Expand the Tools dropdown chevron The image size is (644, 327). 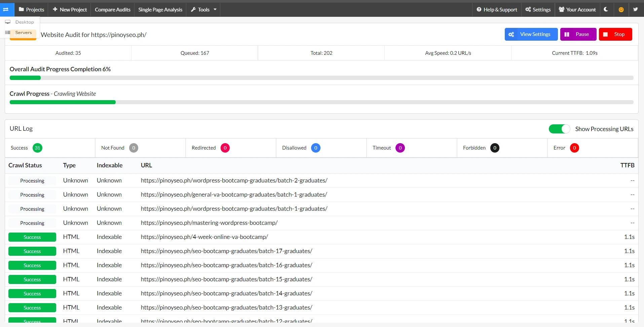click(215, 9)
